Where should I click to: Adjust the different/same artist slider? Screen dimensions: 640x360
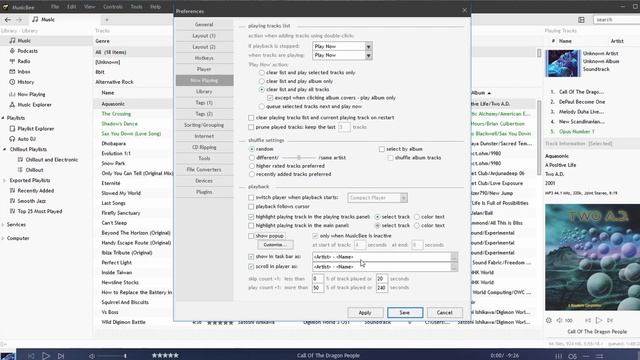[x=299, y=158]
